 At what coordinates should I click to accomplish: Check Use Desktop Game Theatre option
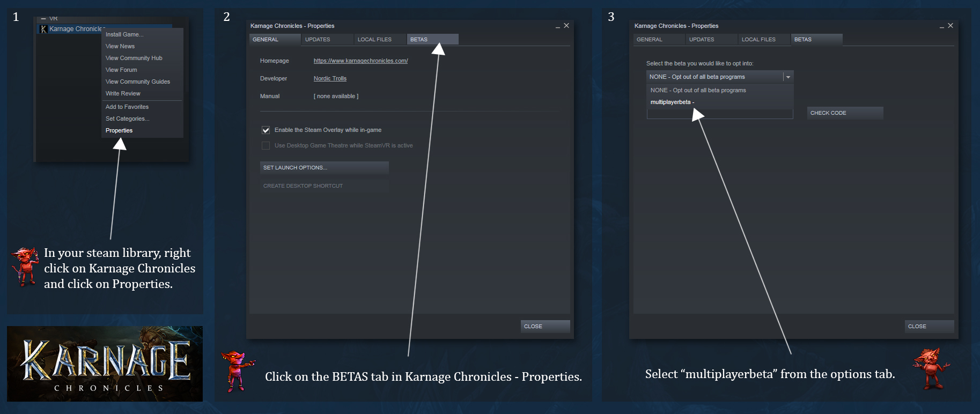(266, 146)
